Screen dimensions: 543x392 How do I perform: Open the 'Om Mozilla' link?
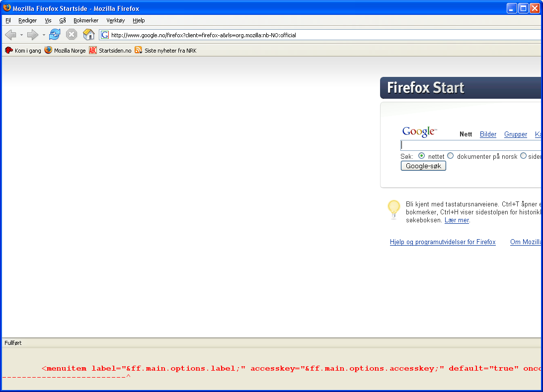[x=525, y=242]
